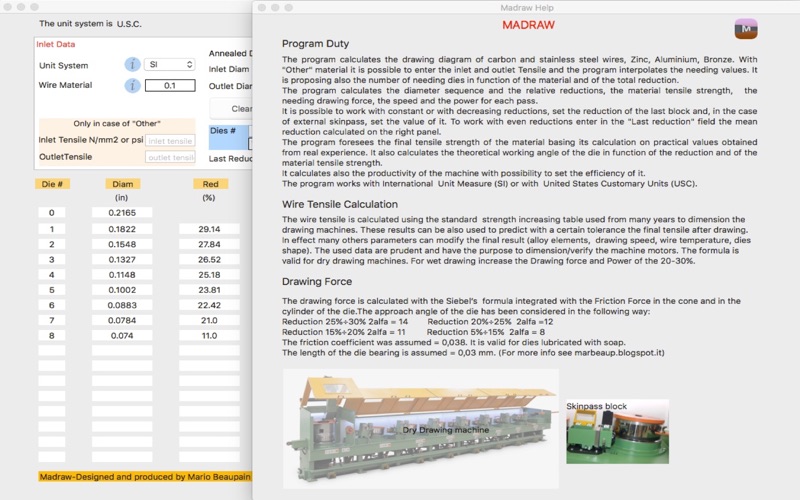This screenshot has height=500, width=800.
Task: Click the Wire Tensile Calculation heading
Action: pos(340,204)
